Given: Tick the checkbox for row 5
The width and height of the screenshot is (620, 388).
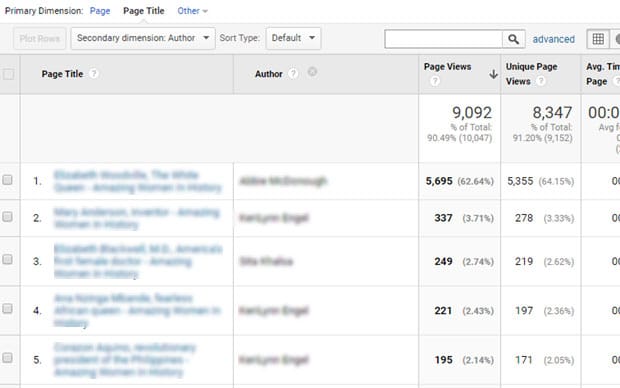Looking at the screenshot, I should [8, 358].
